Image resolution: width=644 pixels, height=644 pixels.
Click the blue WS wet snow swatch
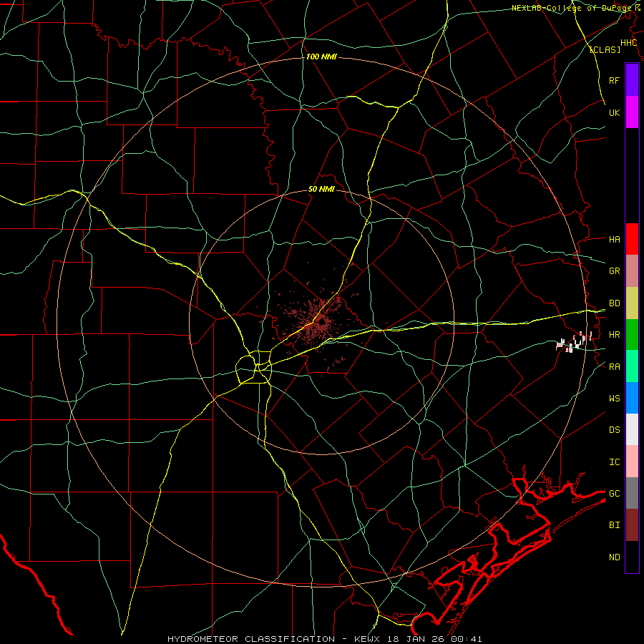coord(632,398)
